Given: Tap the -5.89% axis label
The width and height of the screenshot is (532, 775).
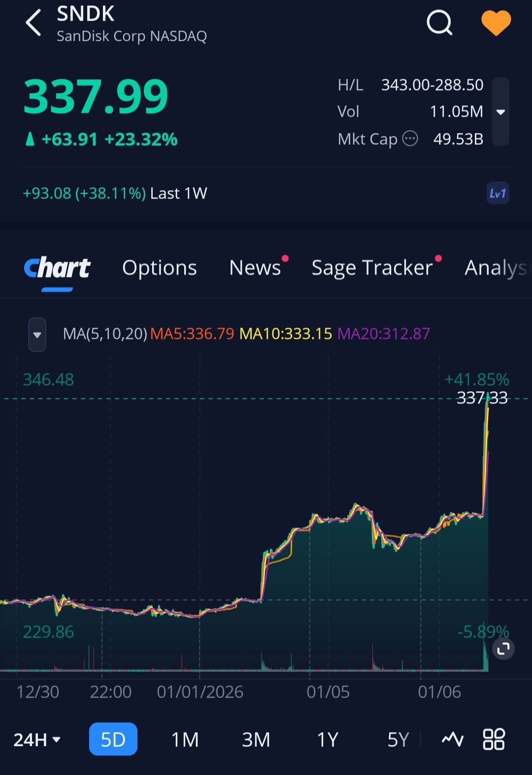Looking at the screenshot, I should [x=483, y=632].
